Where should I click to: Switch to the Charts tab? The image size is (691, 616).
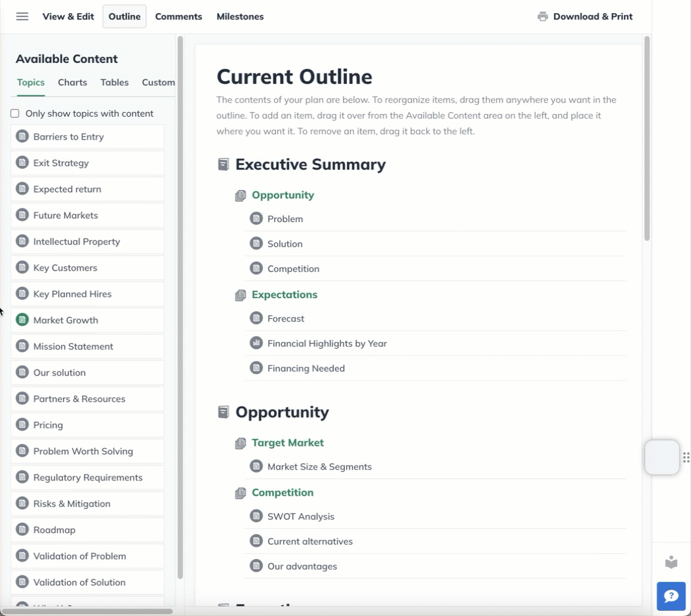tap(72, 83)
